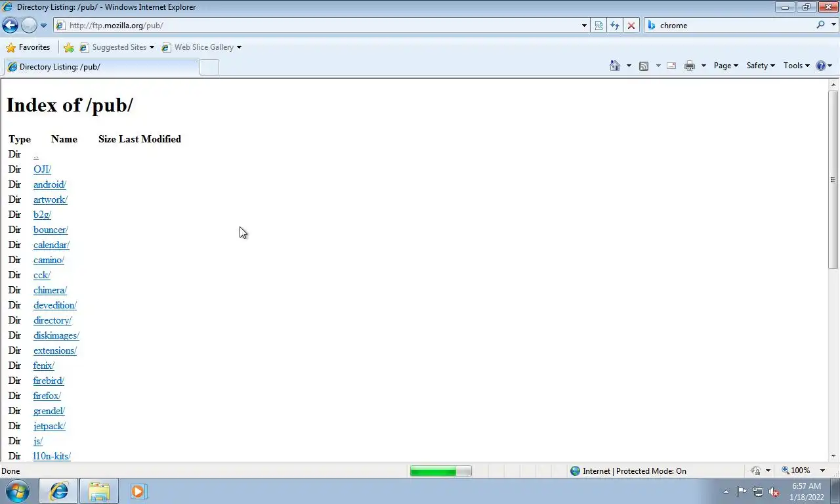Click the scrollbar down arrow

[x=833, y=456]
